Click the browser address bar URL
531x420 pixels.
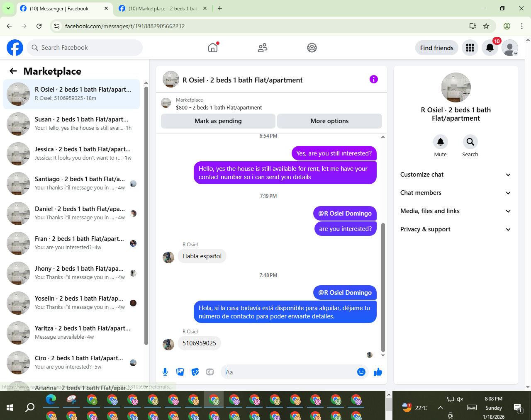(125, 26)
